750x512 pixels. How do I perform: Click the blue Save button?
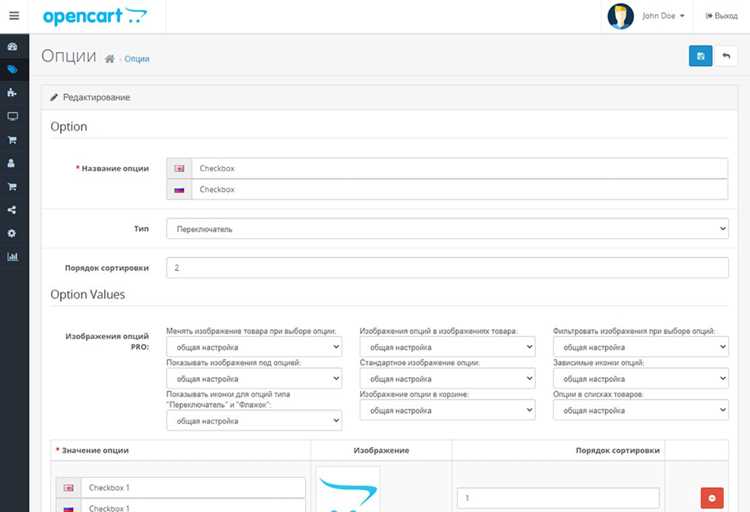pos(700,56)
